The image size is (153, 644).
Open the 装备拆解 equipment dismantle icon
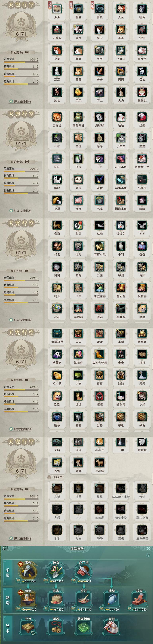pos(83,627)
